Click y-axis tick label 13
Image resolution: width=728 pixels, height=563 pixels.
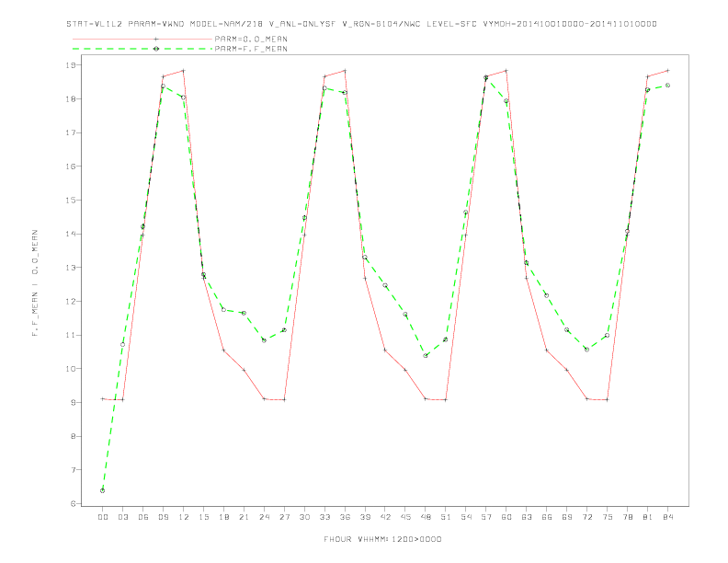point(70,268)
